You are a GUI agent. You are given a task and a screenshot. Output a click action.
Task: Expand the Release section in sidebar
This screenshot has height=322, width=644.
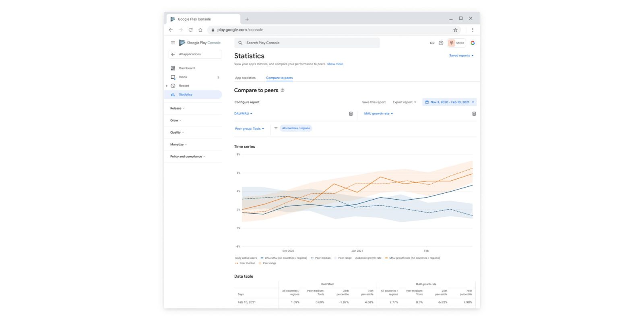[x=177, y=108]
